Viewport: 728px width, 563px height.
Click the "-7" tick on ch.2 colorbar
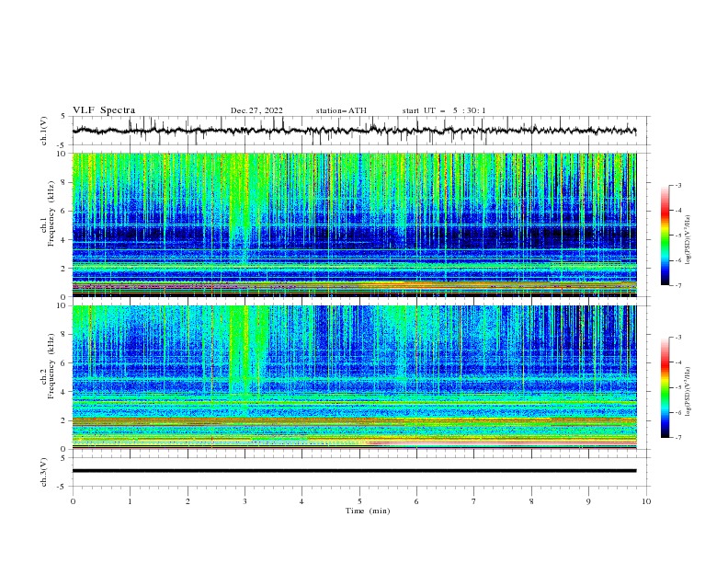pyautogui.click(x=677, y=437)
